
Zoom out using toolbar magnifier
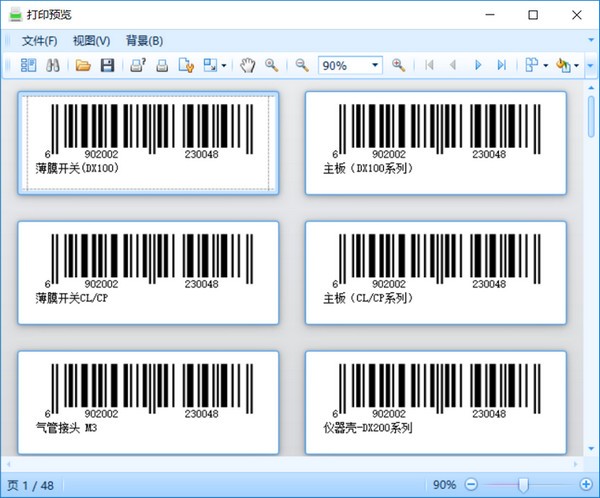tap(302, 65)
